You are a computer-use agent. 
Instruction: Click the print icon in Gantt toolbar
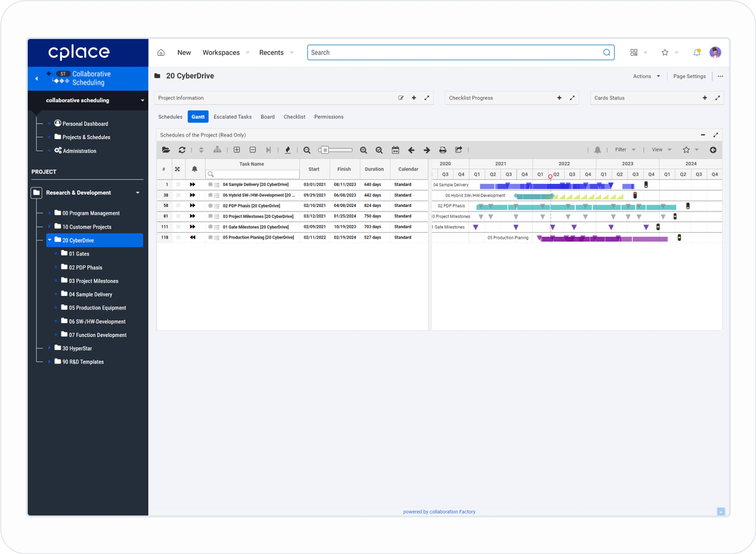(x=443, y=150)
